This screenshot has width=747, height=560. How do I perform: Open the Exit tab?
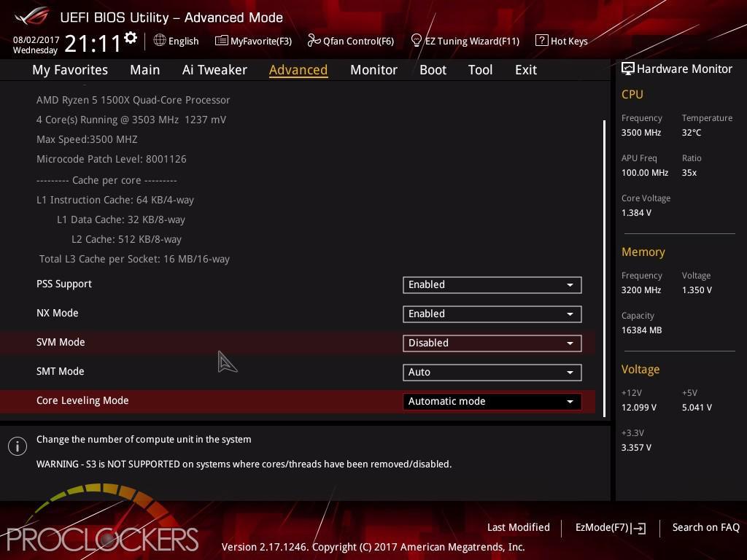[526, 70]
